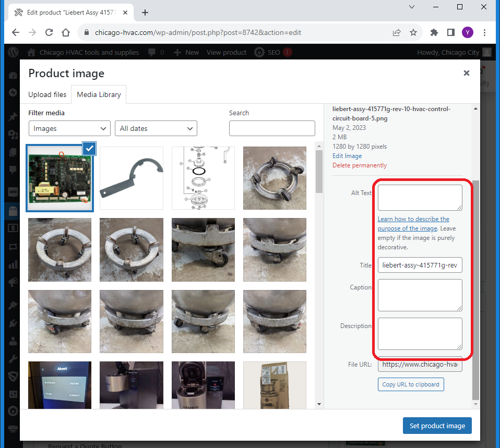This screenshot has width=500, height=448.
Task: Deselect the checked circuit board image
Action: (89, 149)
